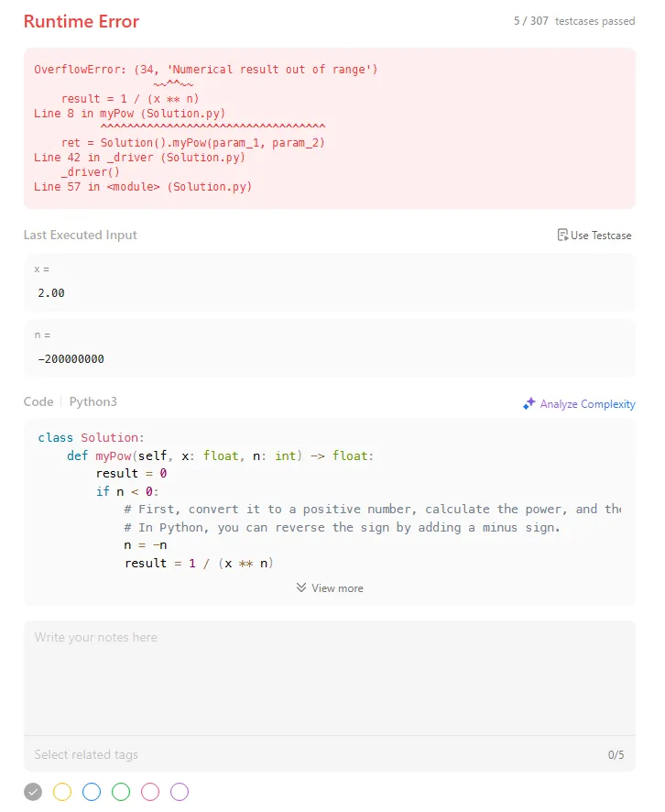Viewport: 665px width, 812px height.
Task: Open the Select related tags field
Action: [87, 755]
